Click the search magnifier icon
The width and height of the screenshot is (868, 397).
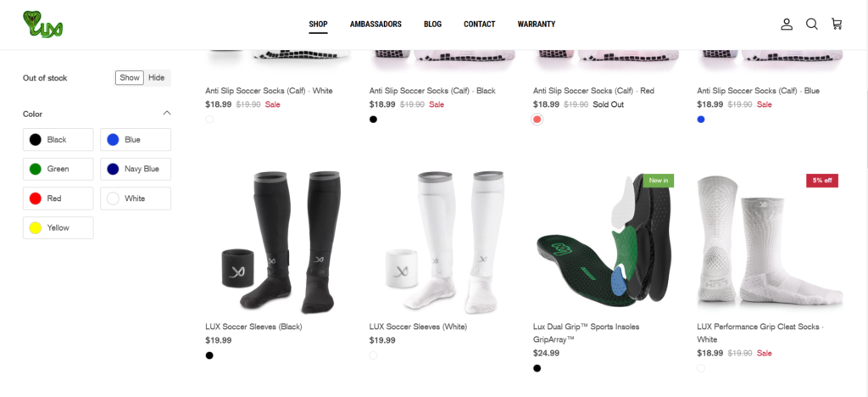coord(811,25)
